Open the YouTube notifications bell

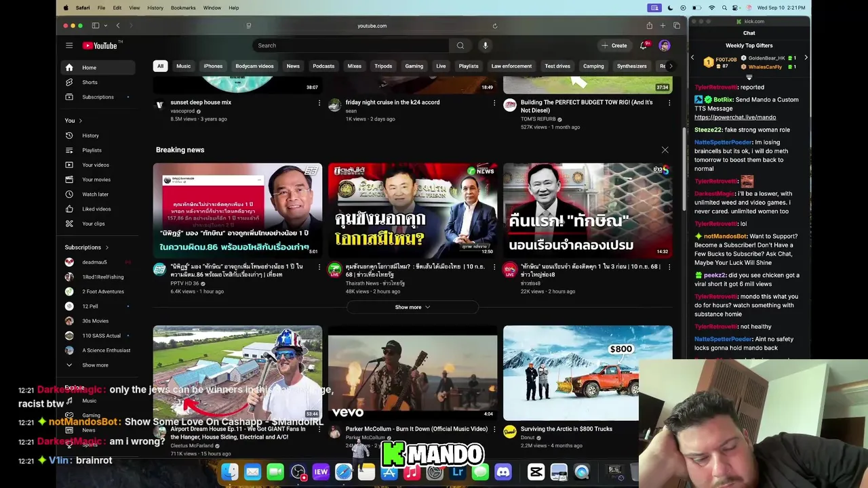[644, 45]
